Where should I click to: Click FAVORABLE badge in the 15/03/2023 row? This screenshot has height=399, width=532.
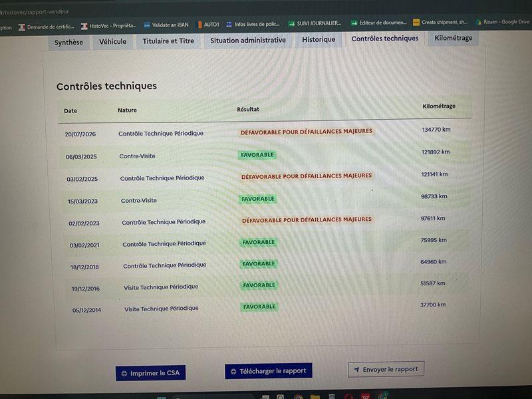click(x=258, y=199)
